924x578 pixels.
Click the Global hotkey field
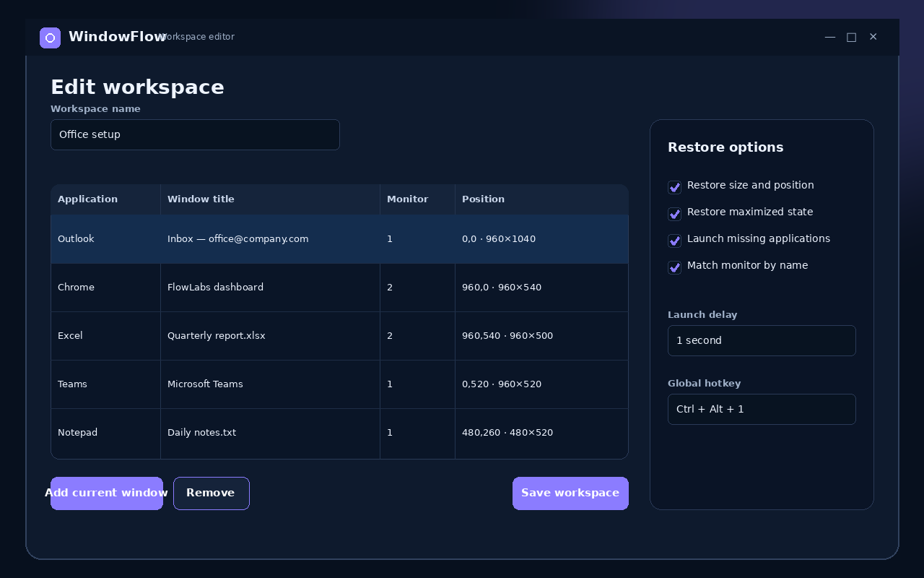coord(762,409)
